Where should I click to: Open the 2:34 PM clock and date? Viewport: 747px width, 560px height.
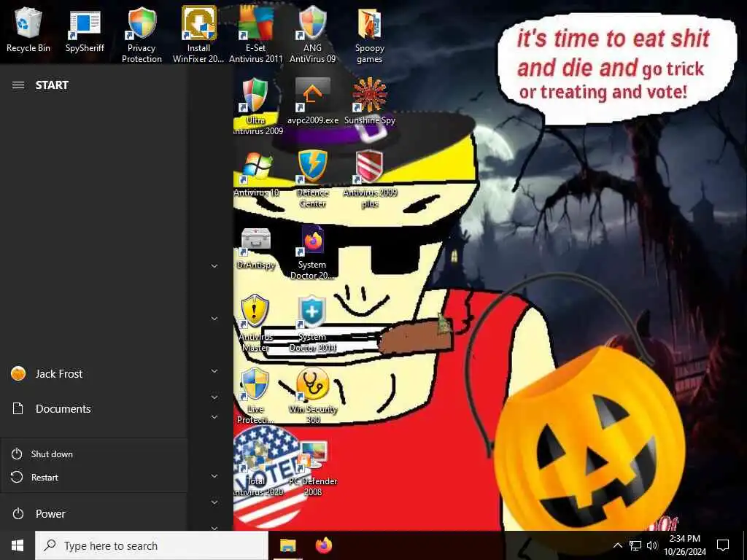(x=685, y=545)
